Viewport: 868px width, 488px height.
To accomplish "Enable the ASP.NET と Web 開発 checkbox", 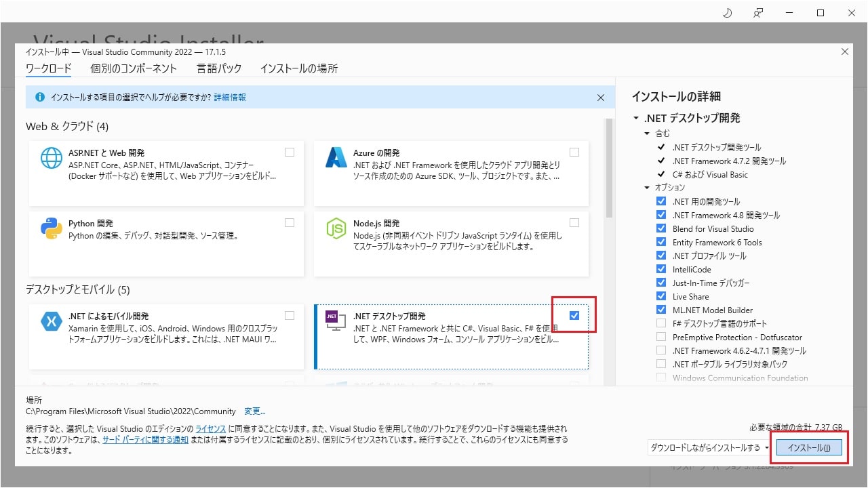I will coord(290,152).
